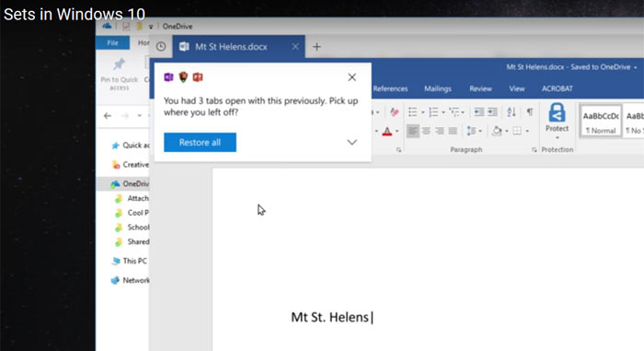The width and height of the screenshot is (644, 351).
Task: Open Paragraph settings dialog launcher
Action: (534, 150)
